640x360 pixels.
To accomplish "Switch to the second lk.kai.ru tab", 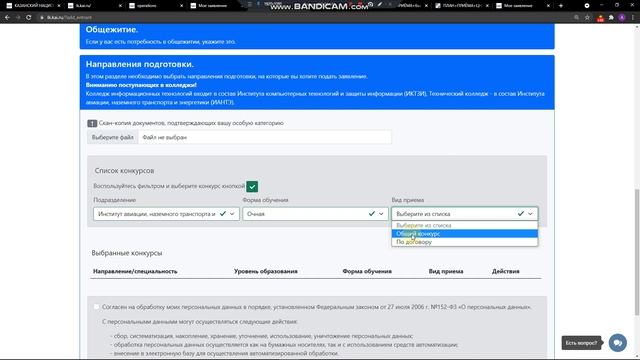I will (94, 6).
